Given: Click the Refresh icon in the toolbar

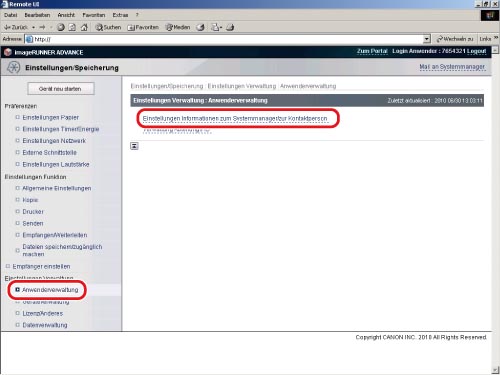Looking at the screenshot, I should (x=72, y=27).
